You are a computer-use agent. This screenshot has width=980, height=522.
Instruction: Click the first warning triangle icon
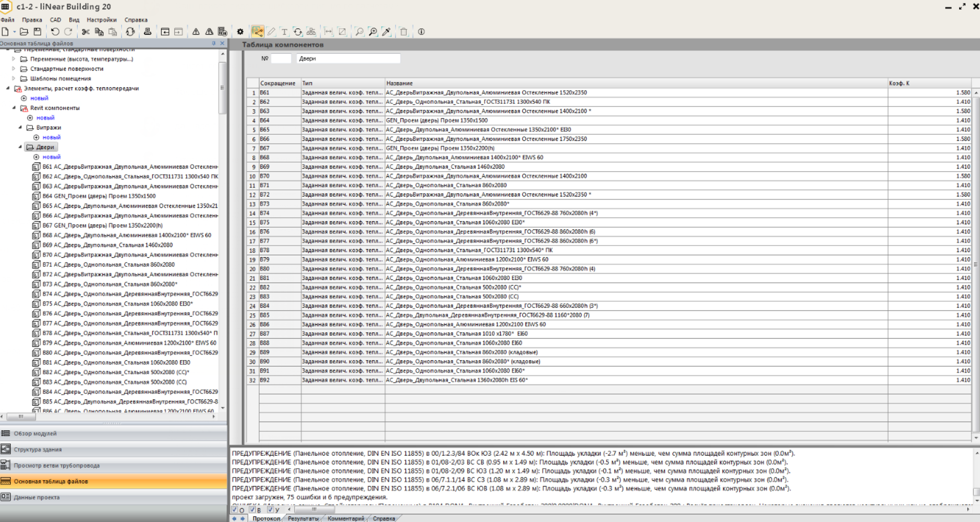pos(196,32)
